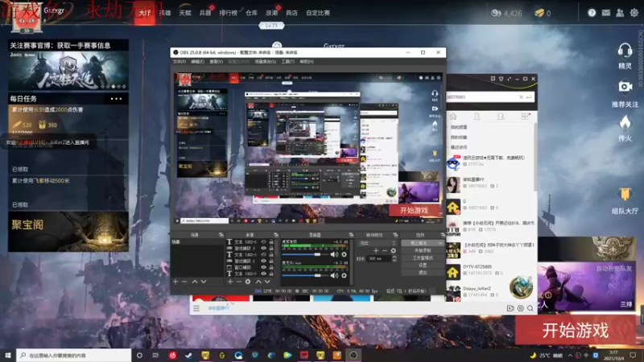Open transition properties gear icon
Image resolution: width=644 pixels, height=362 pixels.
point(394,250)
